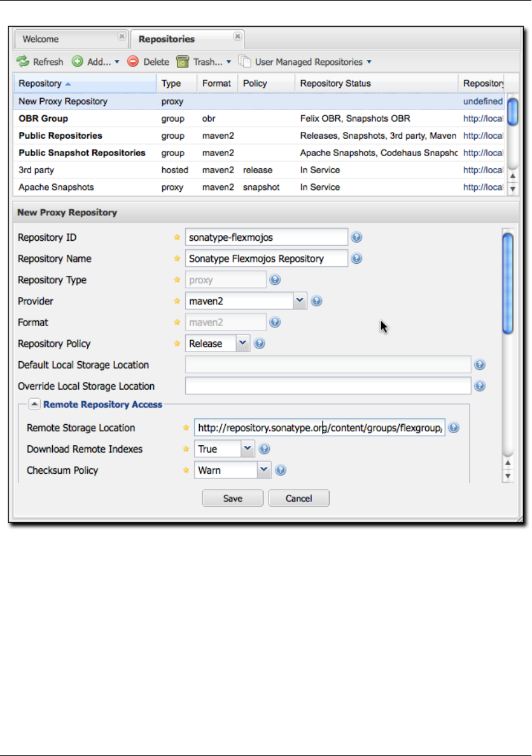Image resolution: width=532 pixels, height=756 pixels.
Task: Sort by Repository column header
Action: [x=85, y=83]
